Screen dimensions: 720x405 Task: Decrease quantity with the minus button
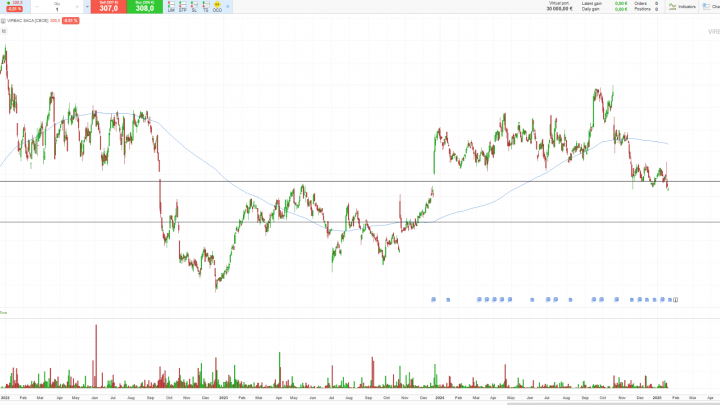point(37,7)
